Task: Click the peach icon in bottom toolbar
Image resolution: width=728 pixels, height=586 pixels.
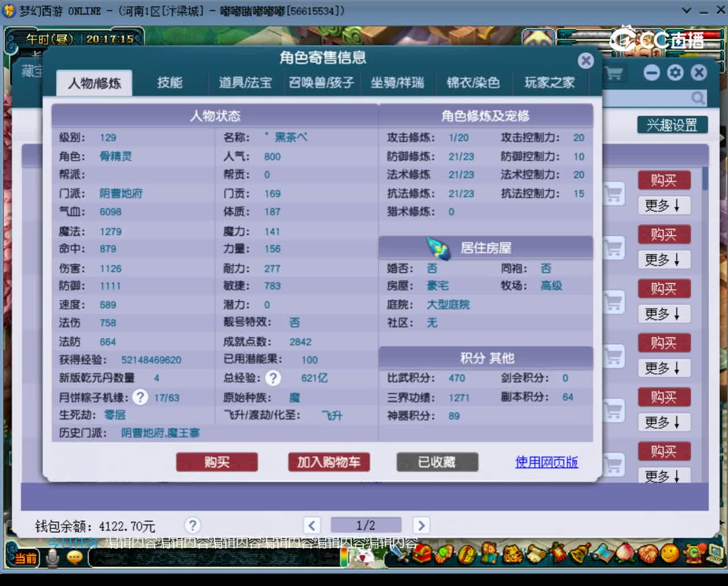Action: click(624, 553)
